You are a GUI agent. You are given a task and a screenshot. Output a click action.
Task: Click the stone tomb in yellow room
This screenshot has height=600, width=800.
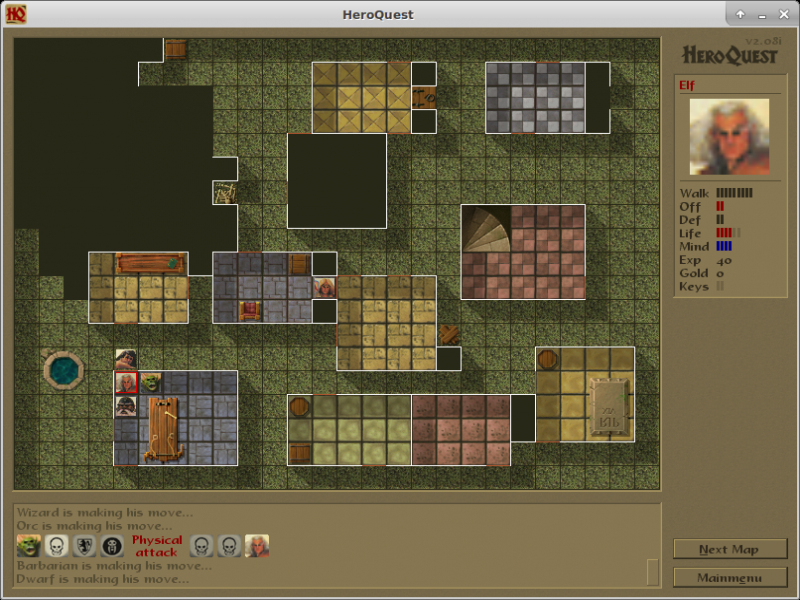[609, 407]
